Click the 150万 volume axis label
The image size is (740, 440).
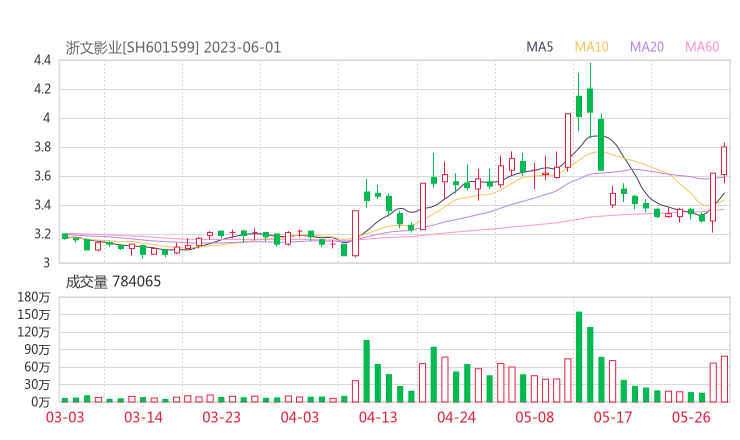(x=34, y=314)
